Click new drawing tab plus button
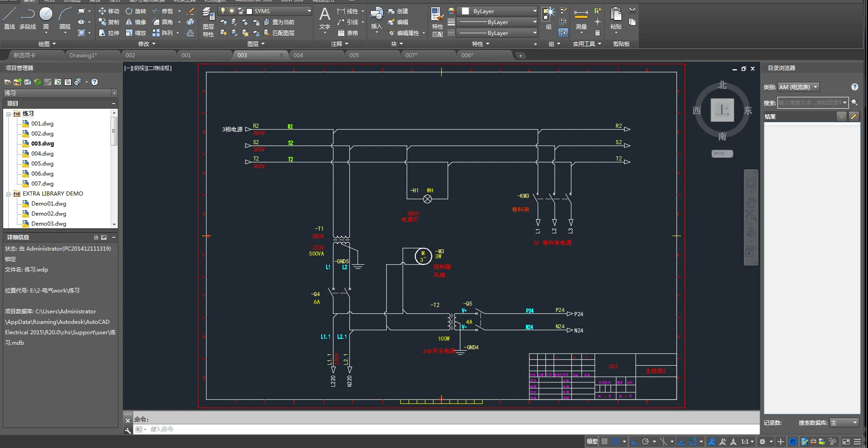 click(x=521, y=55)
